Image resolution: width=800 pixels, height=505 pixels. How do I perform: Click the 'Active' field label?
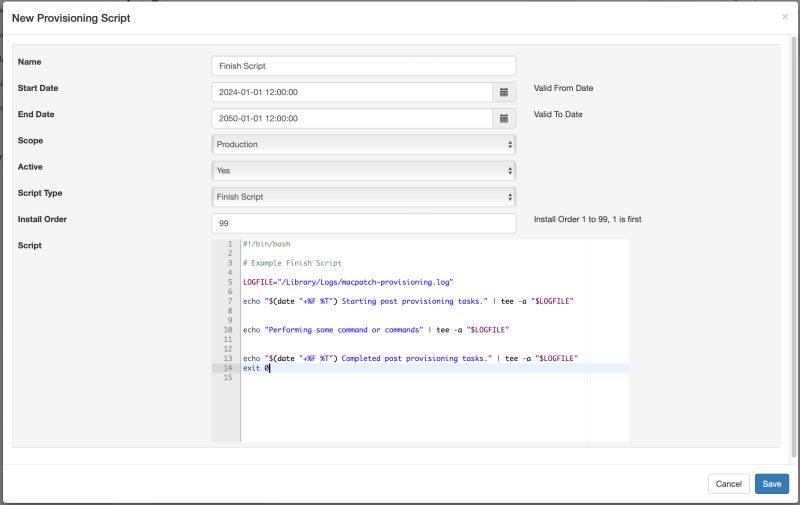point(30,167)
